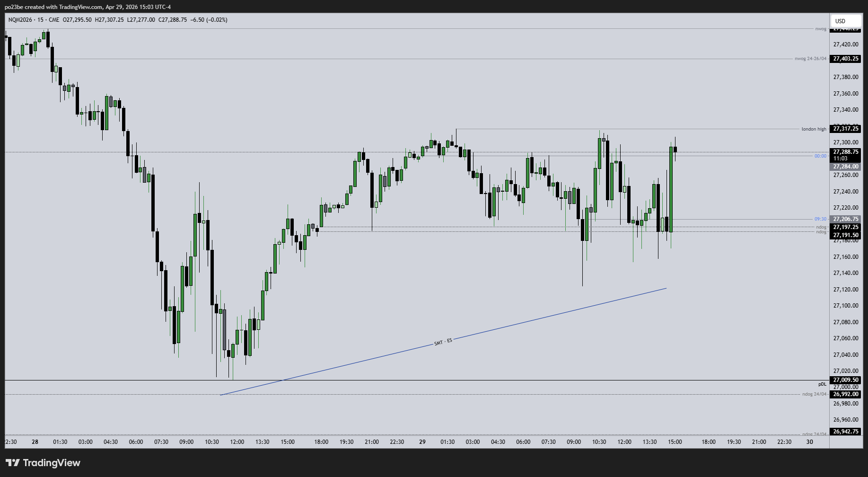The width and height of the screenshot is (868, 477).
Task: Click the 01:30 label right after date 28
Action: pos(60,442)
